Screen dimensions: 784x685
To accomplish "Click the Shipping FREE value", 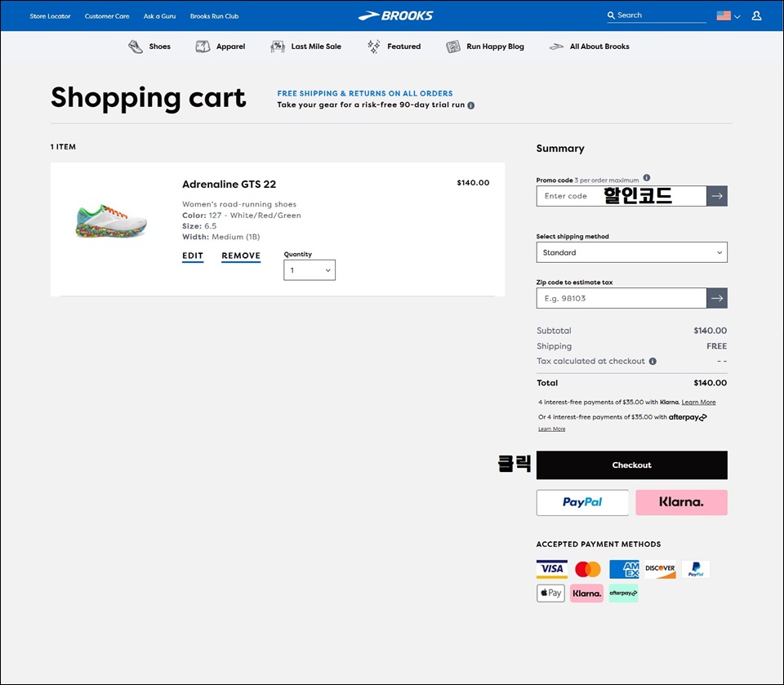I will [716, 346].
